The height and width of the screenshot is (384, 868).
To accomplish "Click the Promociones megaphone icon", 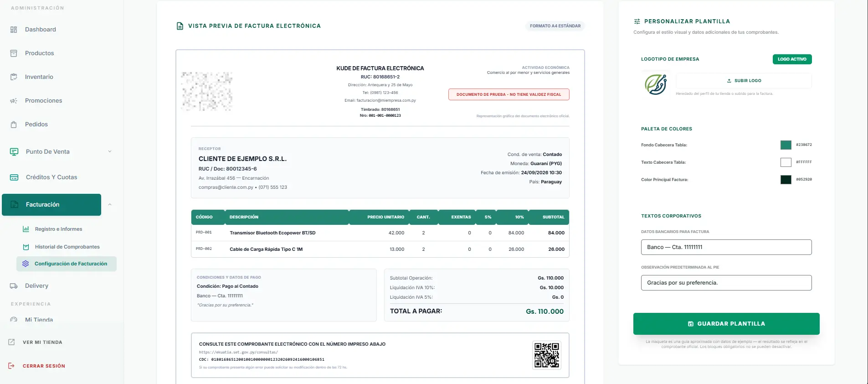I will (x=14, y=101).
